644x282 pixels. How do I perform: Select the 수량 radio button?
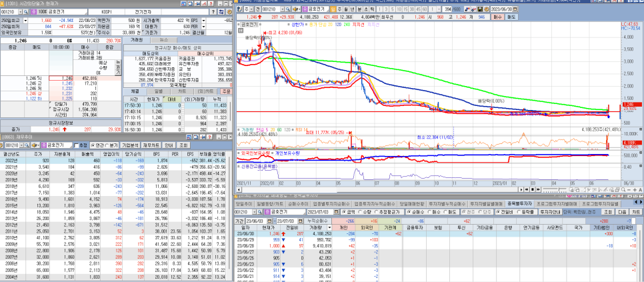click(360, 212)
